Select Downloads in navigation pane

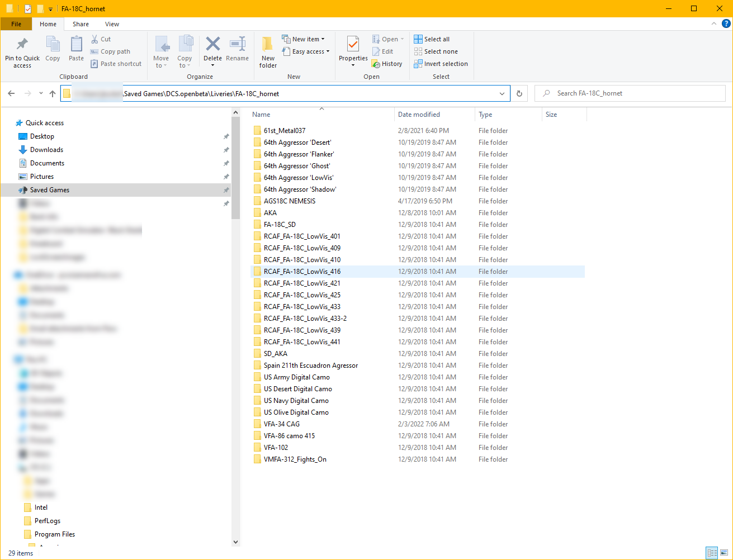click(x=46, y=150)
